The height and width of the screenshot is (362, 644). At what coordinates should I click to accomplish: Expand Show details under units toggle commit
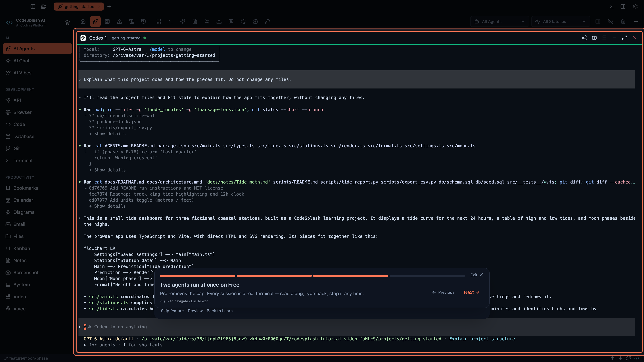107,206
